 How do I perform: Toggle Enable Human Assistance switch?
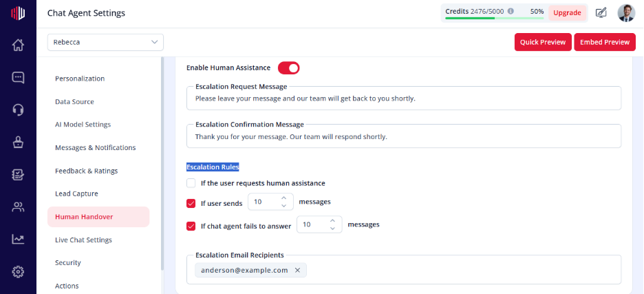(x=289, y=68)
